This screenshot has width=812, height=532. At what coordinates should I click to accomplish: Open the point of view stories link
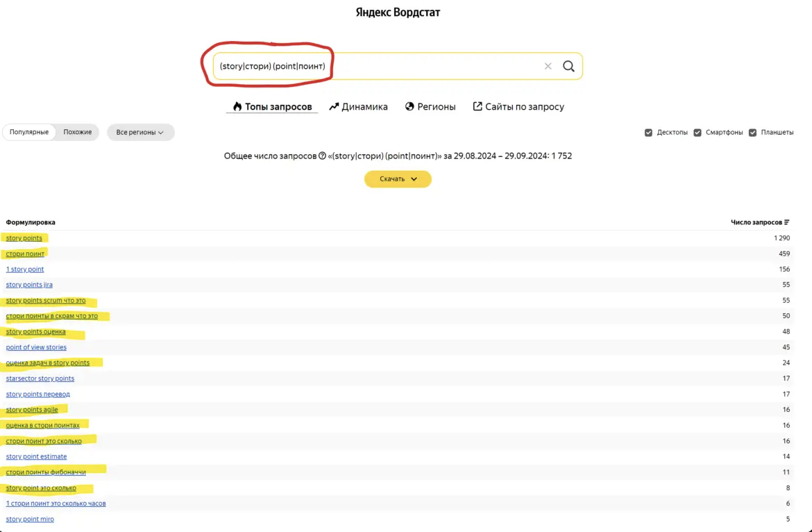36,347
